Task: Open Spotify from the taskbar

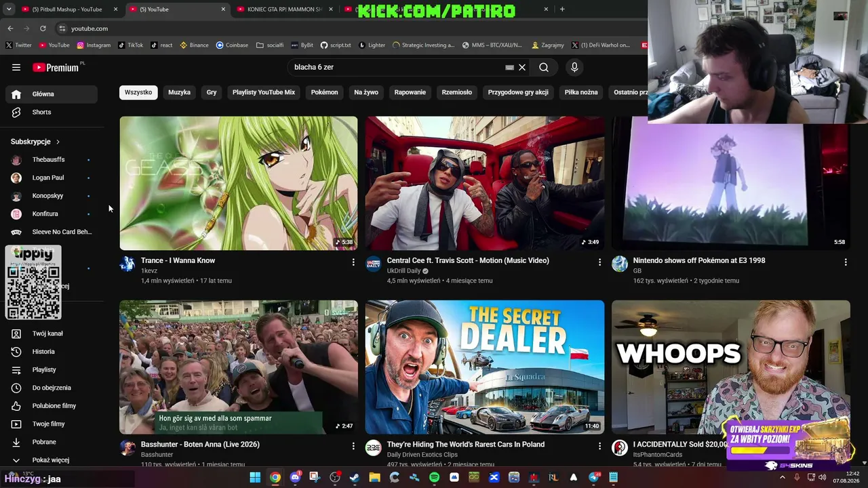Action: coord(435,478)
